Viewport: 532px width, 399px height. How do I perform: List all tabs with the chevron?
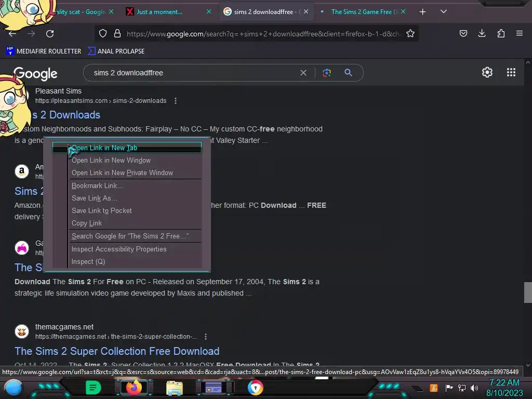(444, 11)
